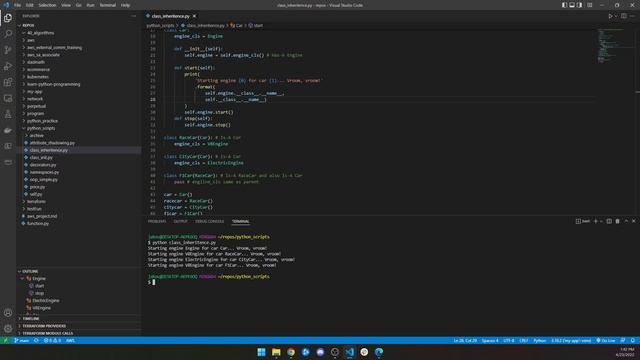Close the class_inheritence.py editor tab
This screenshot has width=640, height=360.
pyautogui.click(x=194, y=16)
